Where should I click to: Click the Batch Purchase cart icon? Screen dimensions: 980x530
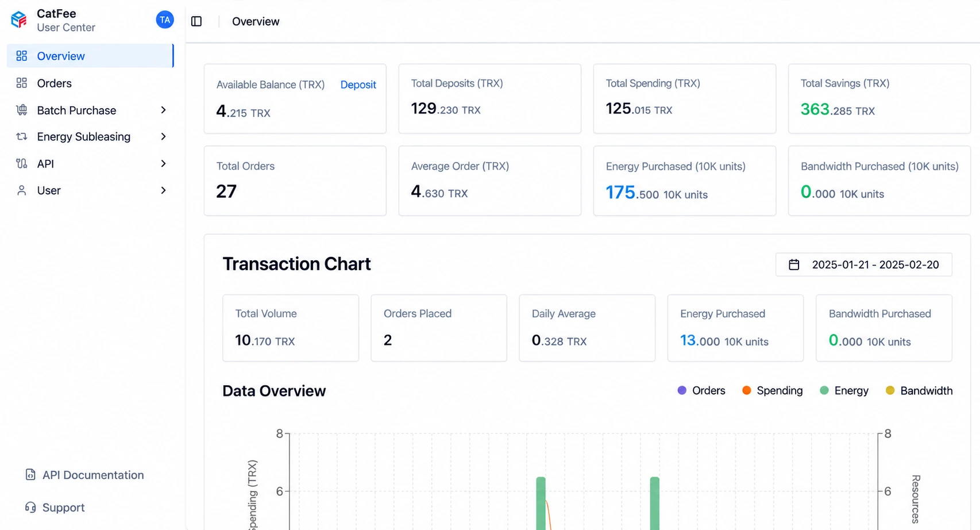22,110
